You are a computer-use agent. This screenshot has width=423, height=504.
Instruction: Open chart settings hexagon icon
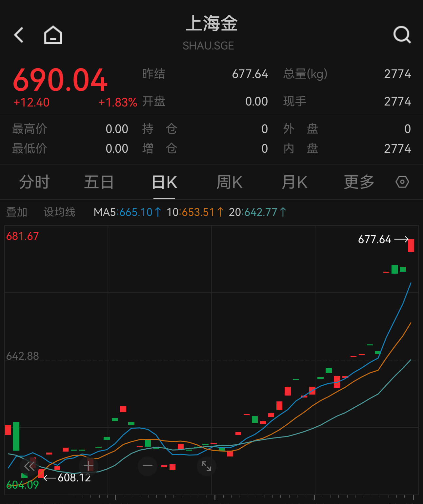(x=402, y=182)
